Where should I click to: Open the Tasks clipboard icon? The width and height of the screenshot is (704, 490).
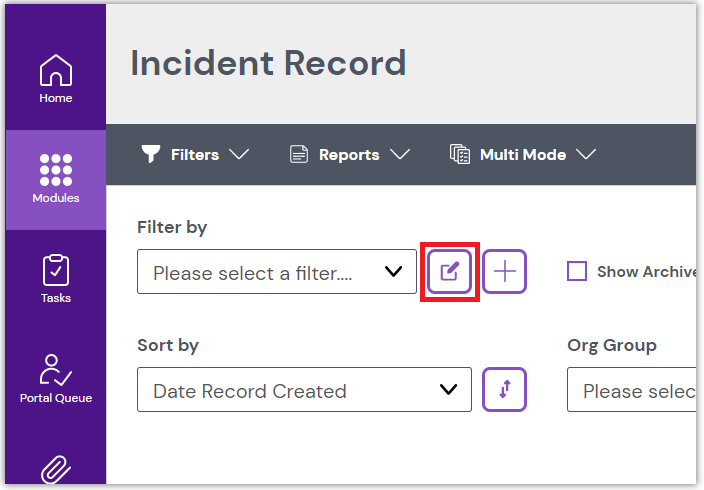point(56,279)
